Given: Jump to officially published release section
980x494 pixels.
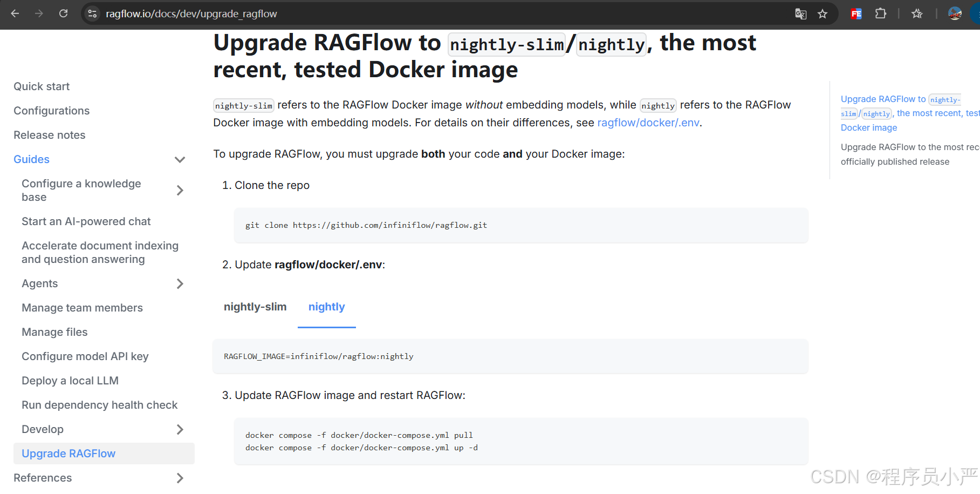Looking at the screenshot, I should [x=909, y=154].
